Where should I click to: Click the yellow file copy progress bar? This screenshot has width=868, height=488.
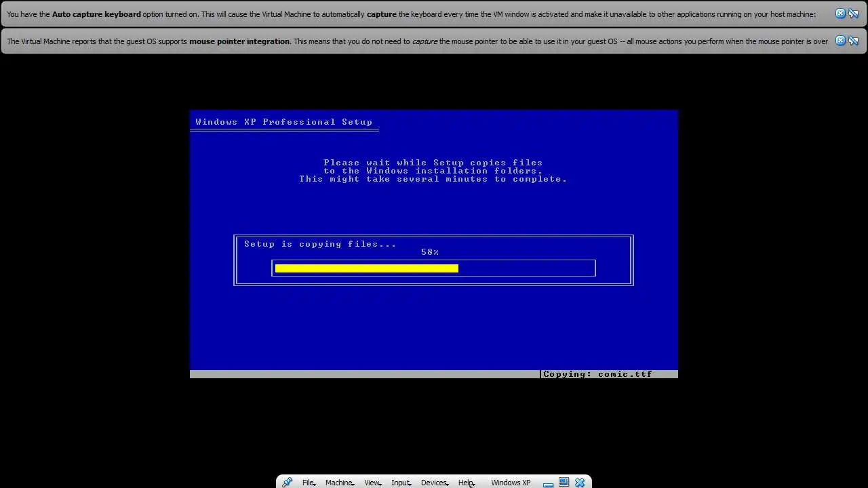tap(367, 268)
